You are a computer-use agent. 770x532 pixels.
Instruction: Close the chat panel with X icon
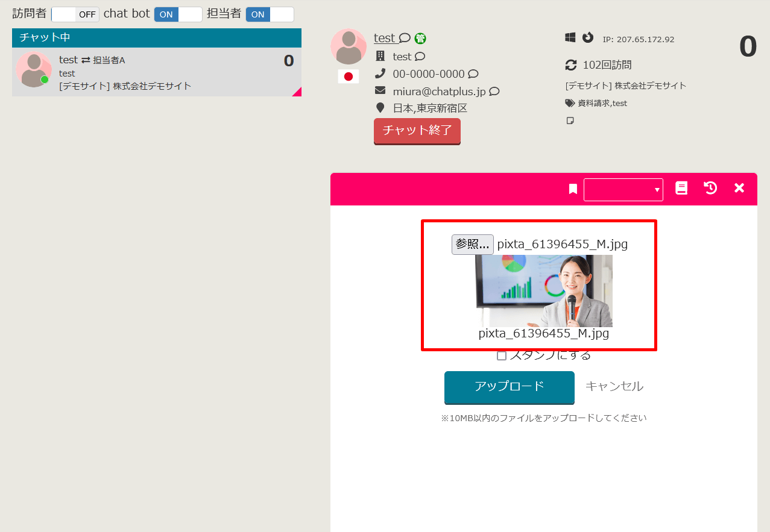pyautogui.click(x=739, y=188)
